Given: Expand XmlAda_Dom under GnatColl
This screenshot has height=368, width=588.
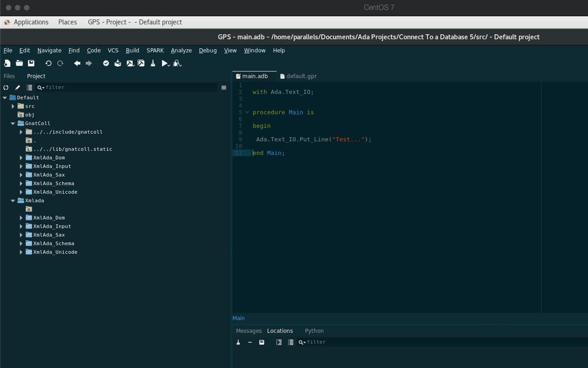Looking at the screenshot, I should click(x=21, y=158).
